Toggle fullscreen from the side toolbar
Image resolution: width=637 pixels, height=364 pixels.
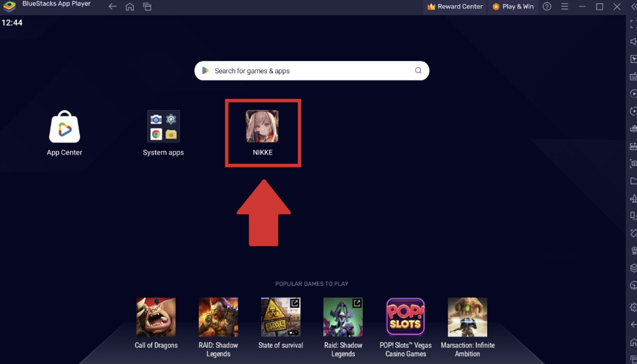(633, 24)
